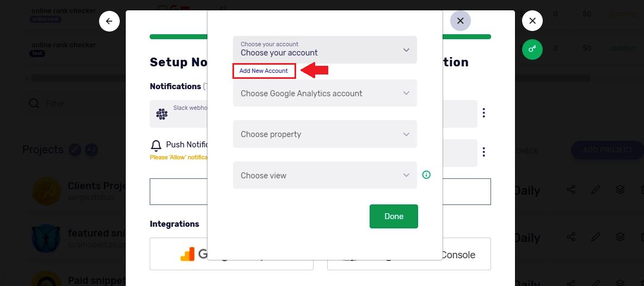Viewport: 644px width, 286px height.
Task: Expand the Choose your account dropdown
Action: 325,49
